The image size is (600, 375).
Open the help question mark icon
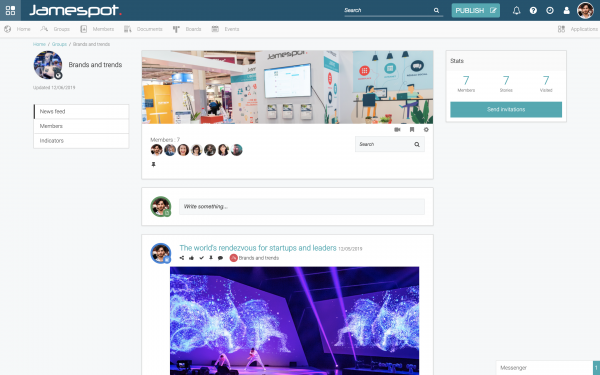point(533,10)
